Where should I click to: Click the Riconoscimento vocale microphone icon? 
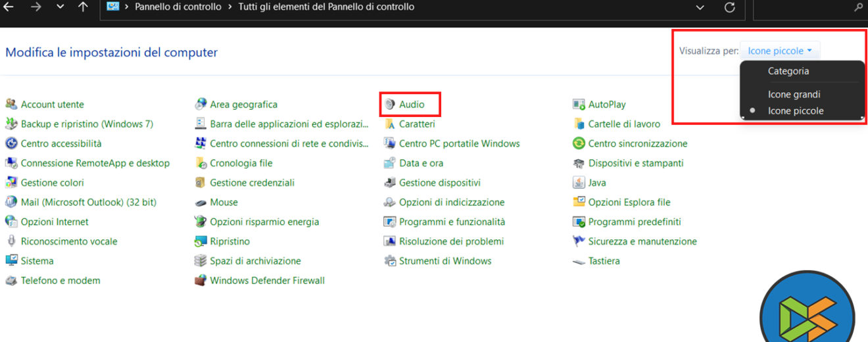[x=11, y=241]
